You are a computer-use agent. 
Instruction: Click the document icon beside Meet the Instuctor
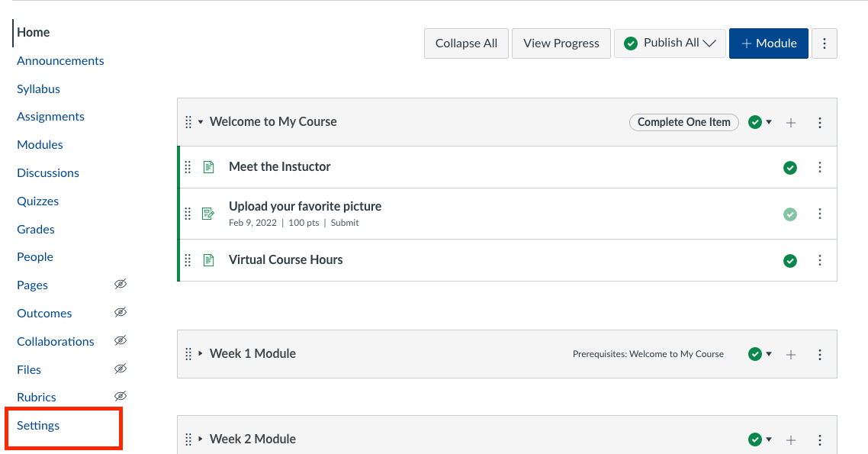208,166
